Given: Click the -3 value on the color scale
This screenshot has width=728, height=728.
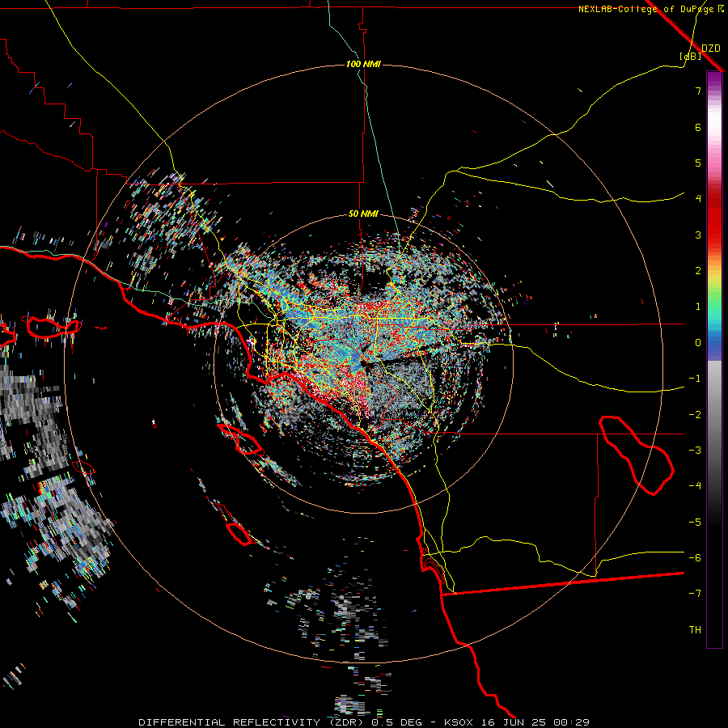Looking at the screenshot, I should (695, 451).
